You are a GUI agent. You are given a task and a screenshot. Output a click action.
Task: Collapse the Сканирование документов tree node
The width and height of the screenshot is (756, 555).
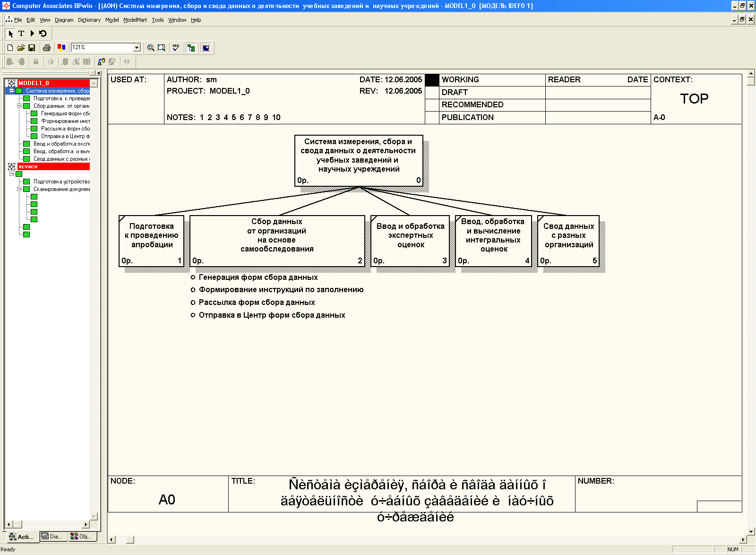19,189
